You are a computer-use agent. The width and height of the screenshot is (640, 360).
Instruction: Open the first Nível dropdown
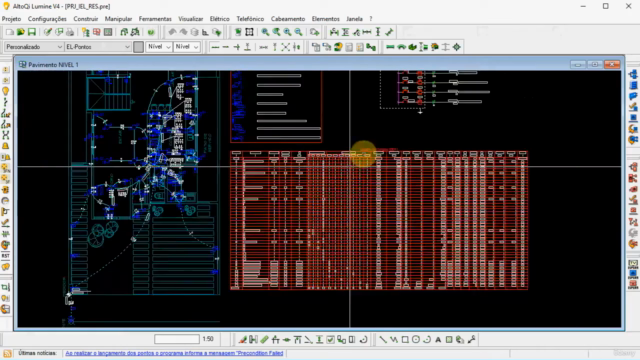click(x=159, y=47)
